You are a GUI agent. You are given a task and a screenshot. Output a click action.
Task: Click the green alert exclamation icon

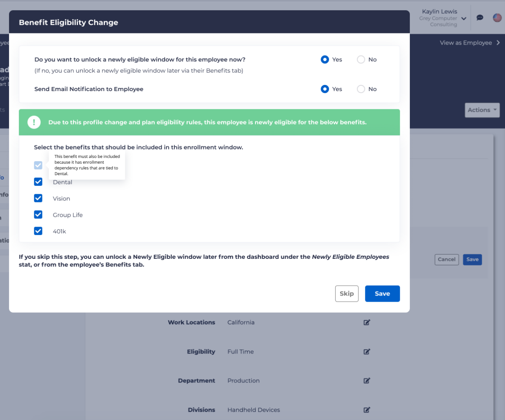(x=34, y=122)
